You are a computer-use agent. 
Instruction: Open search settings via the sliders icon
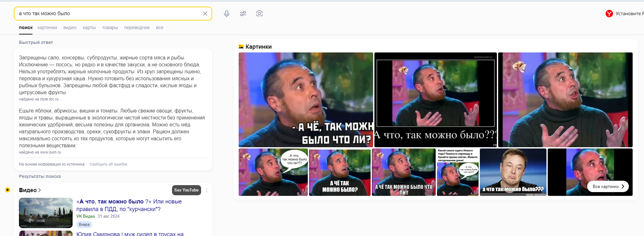[x=243, y=14]
